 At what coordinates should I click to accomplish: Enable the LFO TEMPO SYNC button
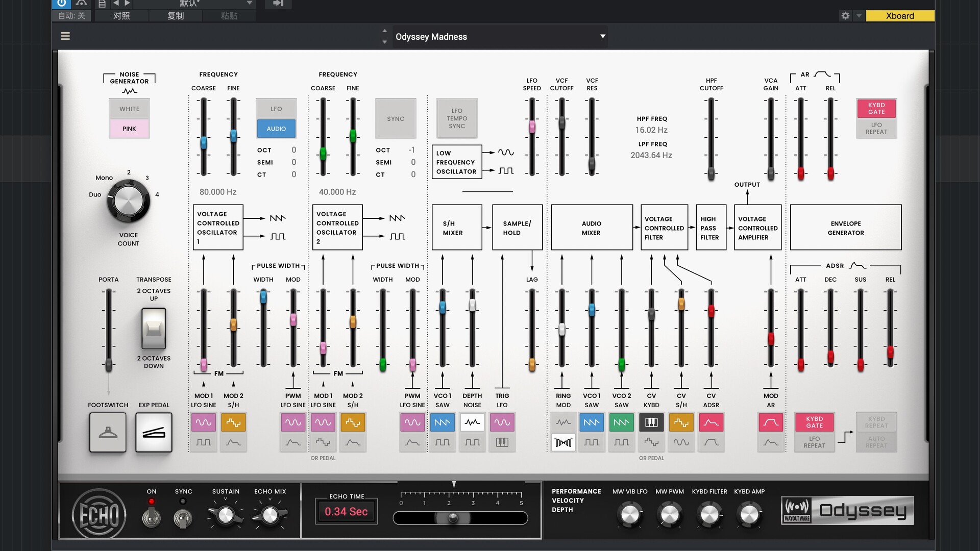[457, 118]
